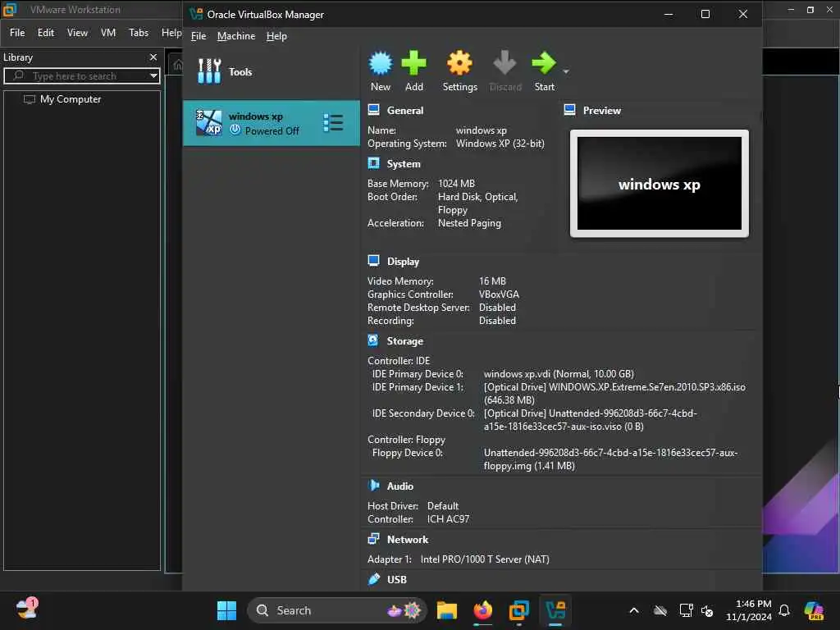Image resolution: width=840 pixels, height=630 pixels.
Task: Select the windows xp virtual machine entry
Action: (271, 123)
